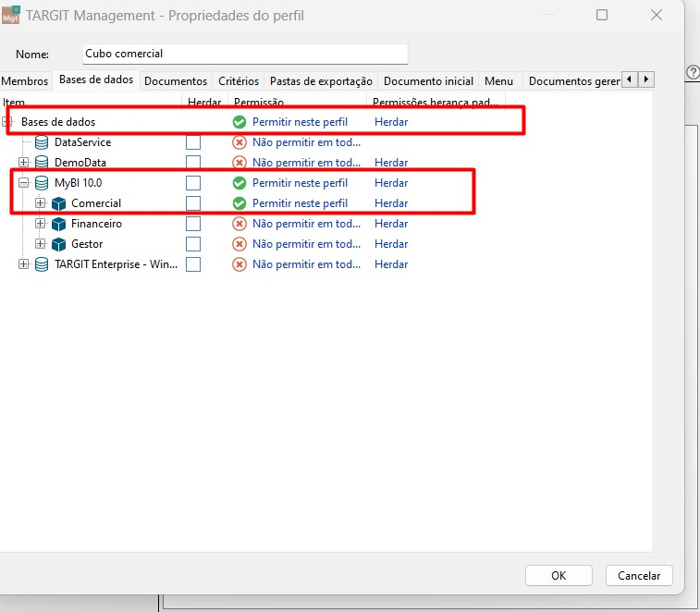
Task: Click Não permitir link on Financeiro row
Action: pos(306,224)
